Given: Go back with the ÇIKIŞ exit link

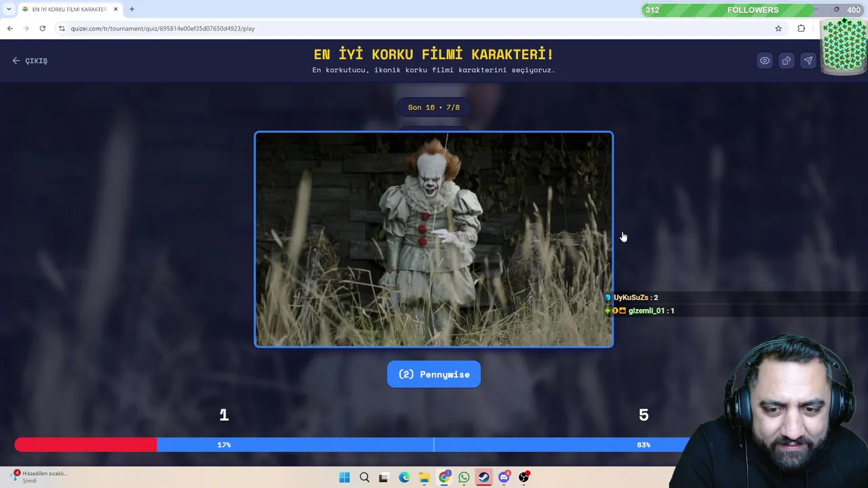Looking at the screenshot, I should [x=30, y=61].
